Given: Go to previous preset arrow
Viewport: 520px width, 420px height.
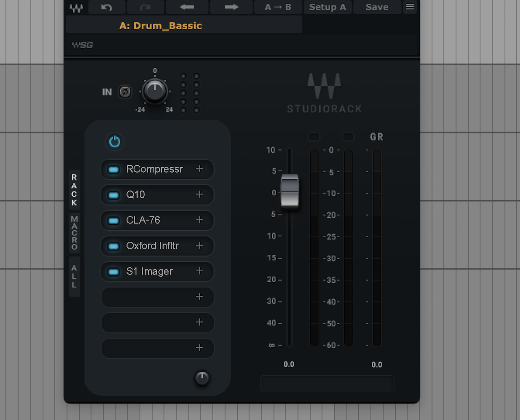Looking at the screenshot, I should tap(187, 7).
